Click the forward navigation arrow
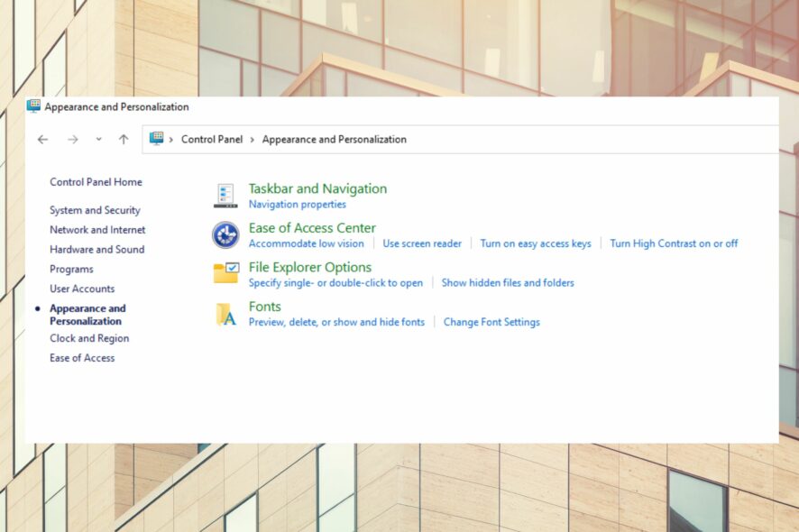 coord(71,139)
